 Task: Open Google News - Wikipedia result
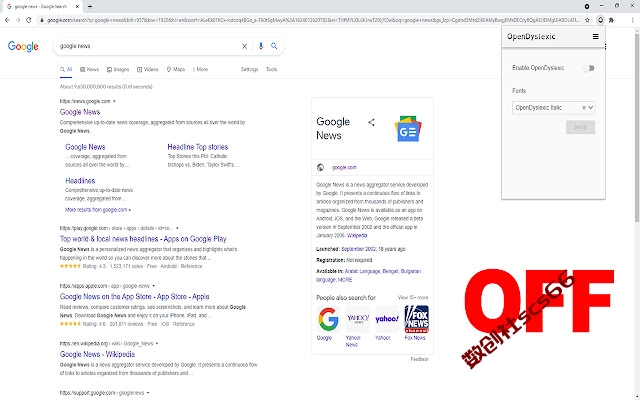[x=97, y=354]
